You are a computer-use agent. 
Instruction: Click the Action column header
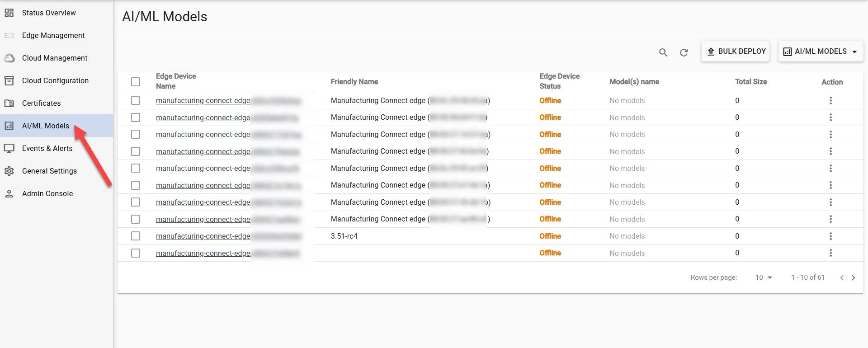point(832,82)
